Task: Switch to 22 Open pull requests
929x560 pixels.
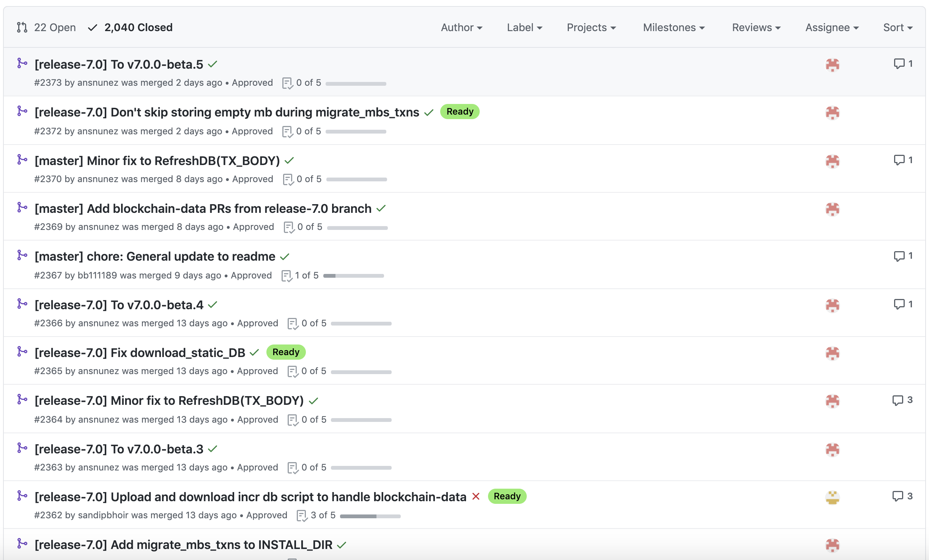Action: click(47, 28)
